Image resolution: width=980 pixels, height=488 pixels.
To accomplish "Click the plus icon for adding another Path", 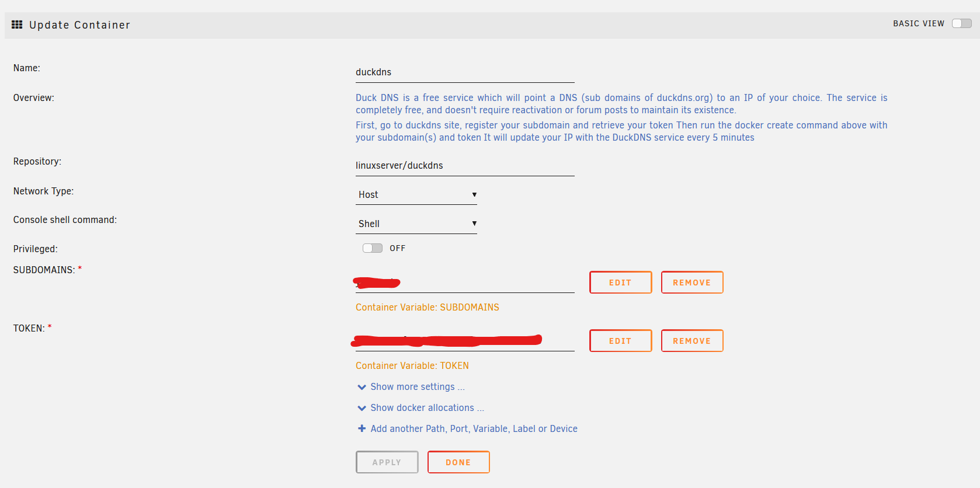I will point(362,428).
